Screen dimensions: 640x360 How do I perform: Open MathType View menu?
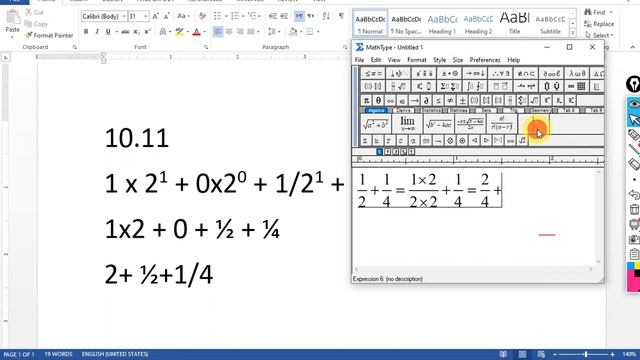pos(394,60)
